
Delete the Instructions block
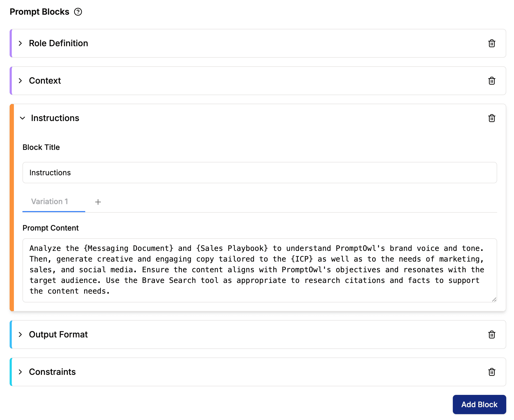coord(492,118)
